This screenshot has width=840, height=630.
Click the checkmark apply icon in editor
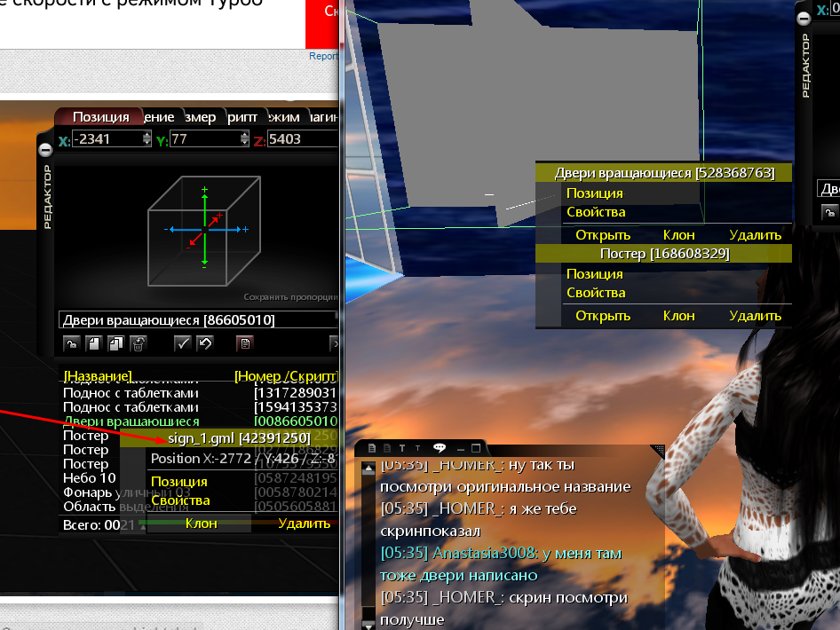[183, 343]
